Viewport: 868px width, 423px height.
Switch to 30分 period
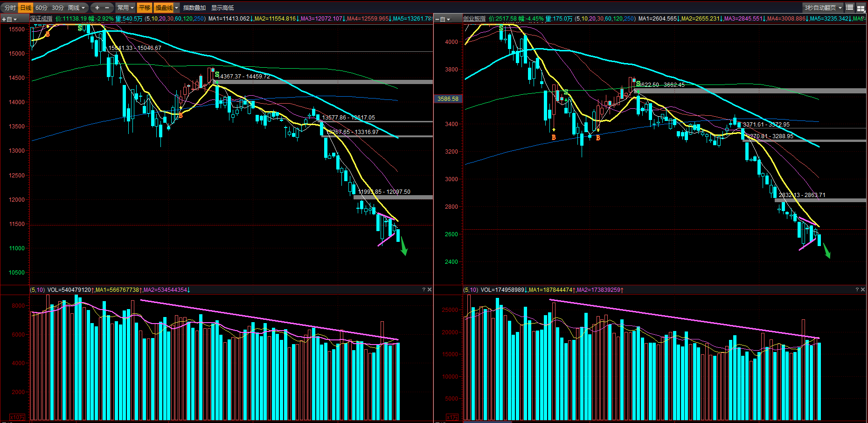coord(57,7)
